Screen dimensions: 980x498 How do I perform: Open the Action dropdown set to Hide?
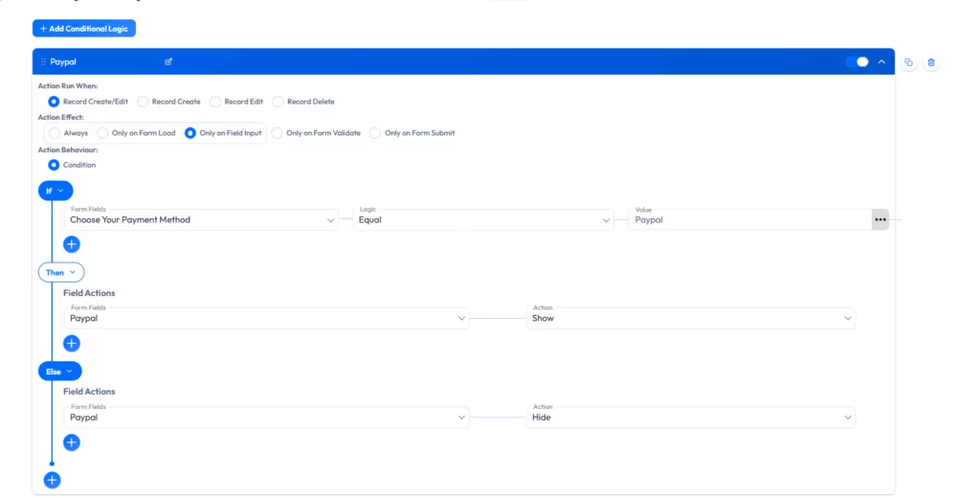tap(690, 418)
